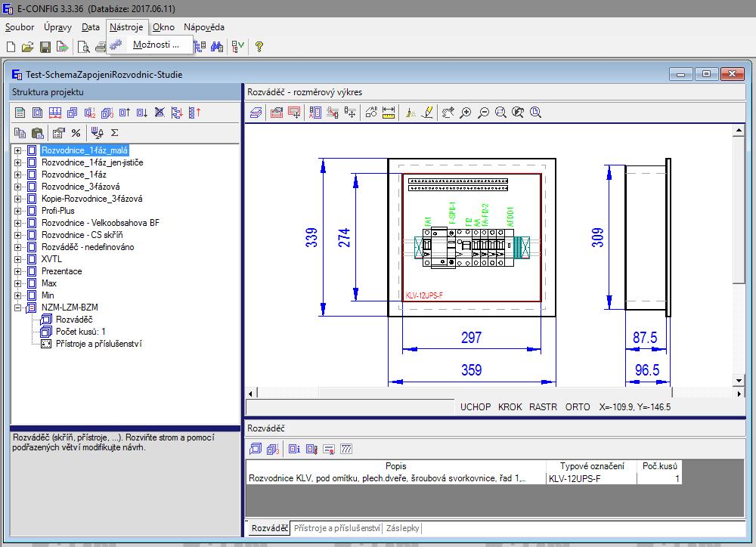Open the Úpravy menu
The height and width of the screenshot is (547, 756).
tap(58, 27)
